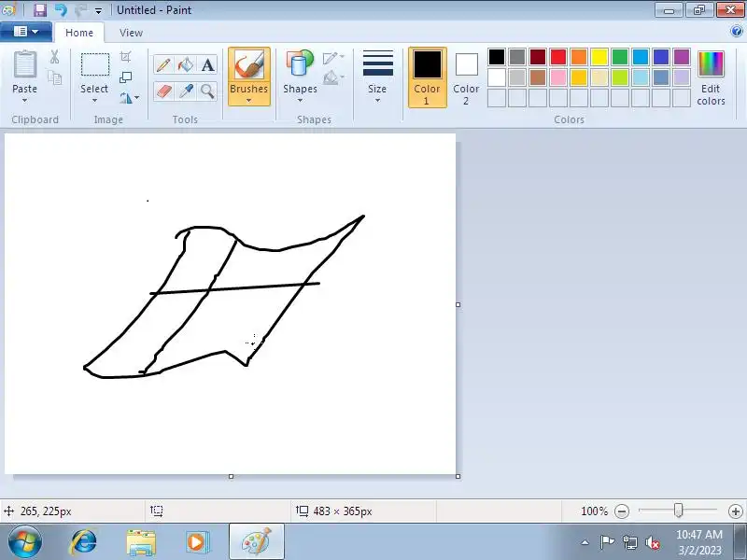Click the canvas bottom-right resize handle
This screenshot has height=560, width=747.
tap(458, 476)
